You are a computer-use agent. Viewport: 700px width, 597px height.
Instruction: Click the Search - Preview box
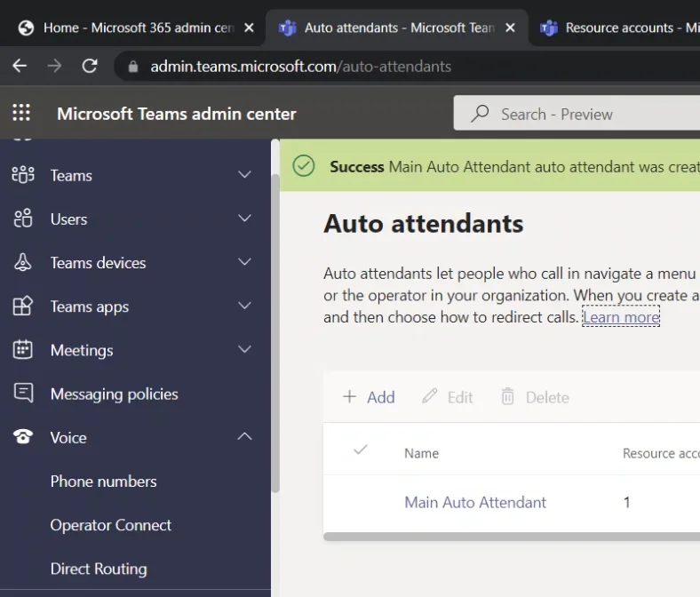tap(577, 114)
